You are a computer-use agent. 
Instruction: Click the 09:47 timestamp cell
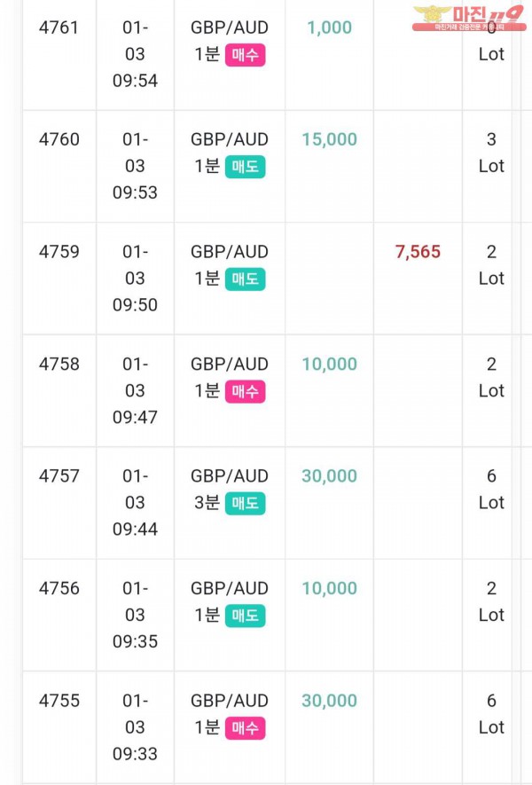pos(135,390)
